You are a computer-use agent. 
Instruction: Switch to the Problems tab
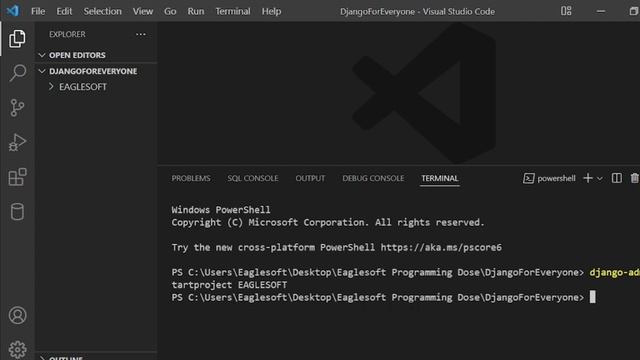[191, 178]
